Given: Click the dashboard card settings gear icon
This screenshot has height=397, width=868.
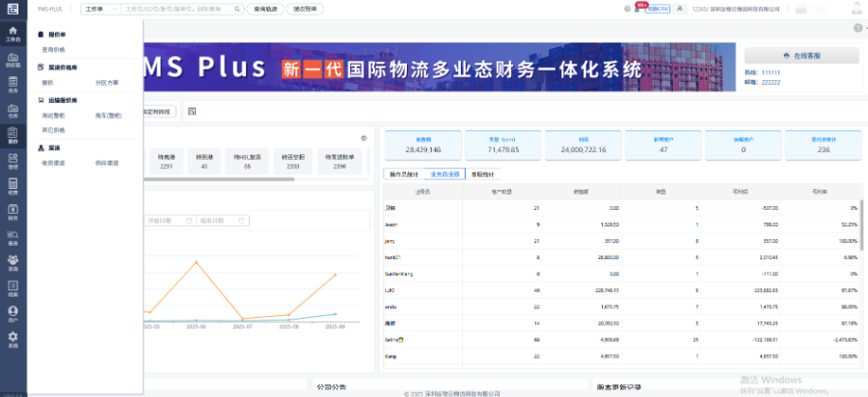Looking at the screenshot, I should pos(364,138).
